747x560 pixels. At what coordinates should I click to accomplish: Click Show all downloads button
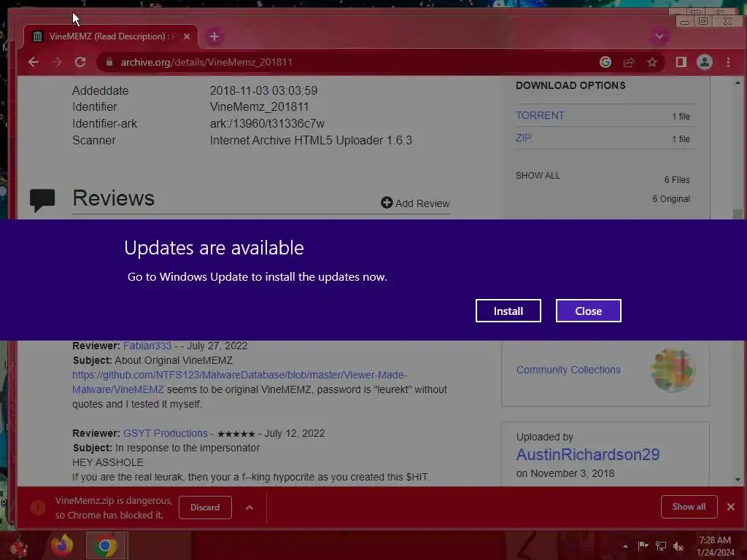coord(689,507)
